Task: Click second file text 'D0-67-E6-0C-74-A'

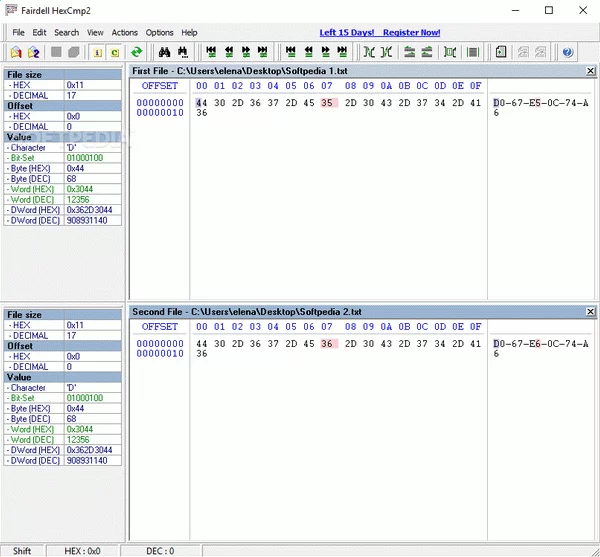Action: pyautogui.click(x=541, y=344)
